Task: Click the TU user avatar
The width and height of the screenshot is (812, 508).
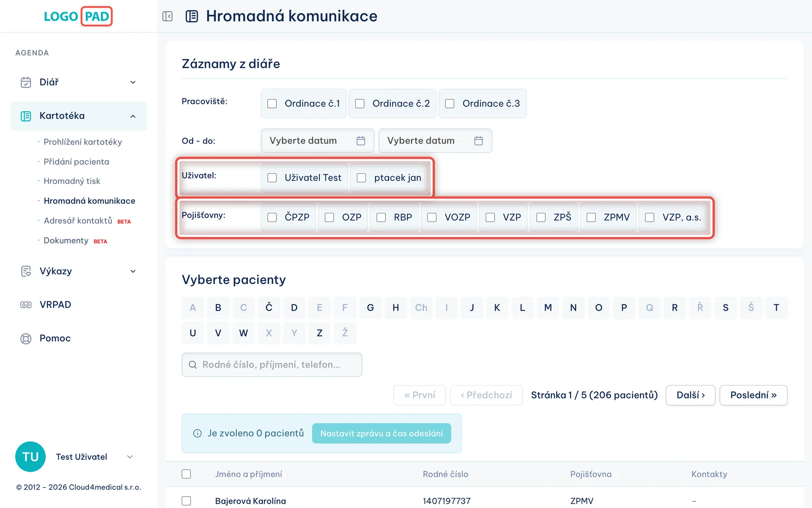Action: (x=30, y=457)
